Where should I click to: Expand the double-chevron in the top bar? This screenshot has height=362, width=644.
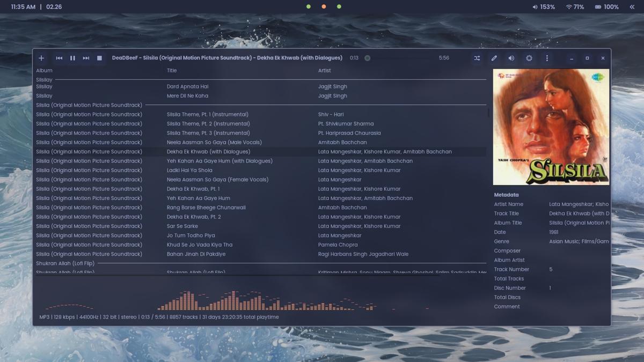coord(632,7)
